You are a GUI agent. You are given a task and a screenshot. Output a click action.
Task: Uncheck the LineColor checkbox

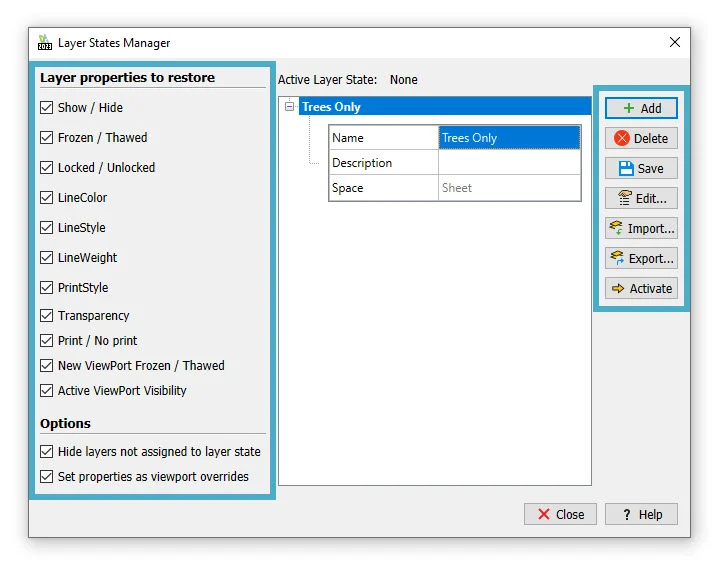(47, 198)
